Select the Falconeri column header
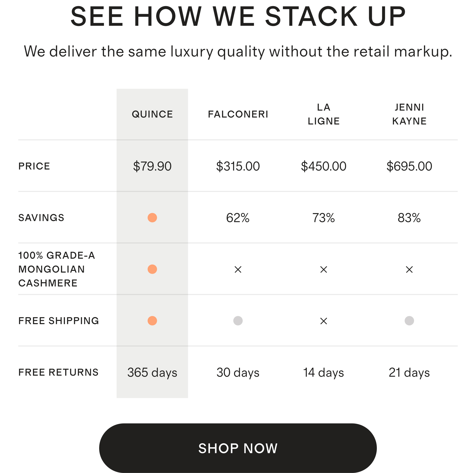476x473 pixels. click(238, 114)
